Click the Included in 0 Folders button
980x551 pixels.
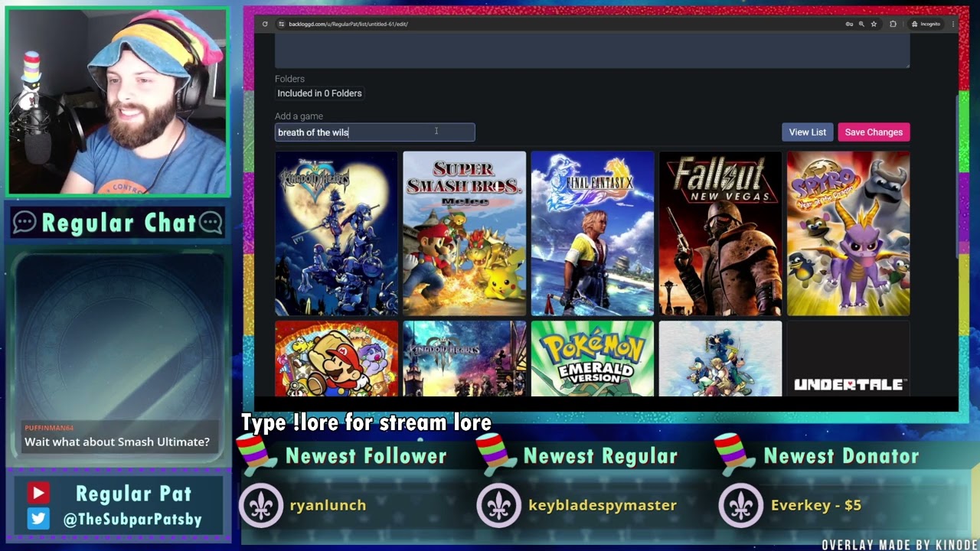tap(319, 93)
